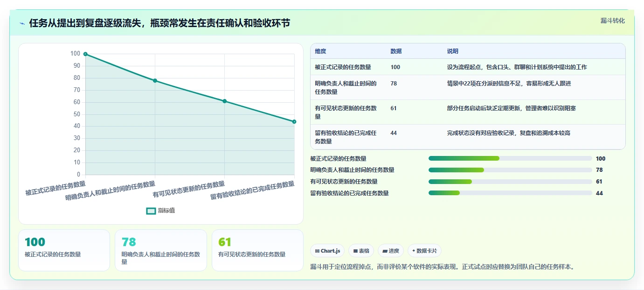Click table cell 留有验收结论的已完成任务数量

(x=346, y=137)
